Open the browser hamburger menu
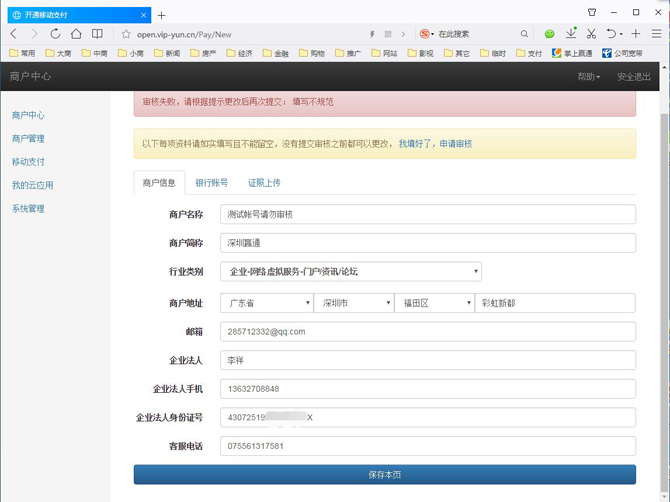 pyautogui.click(x=656, y=34)
